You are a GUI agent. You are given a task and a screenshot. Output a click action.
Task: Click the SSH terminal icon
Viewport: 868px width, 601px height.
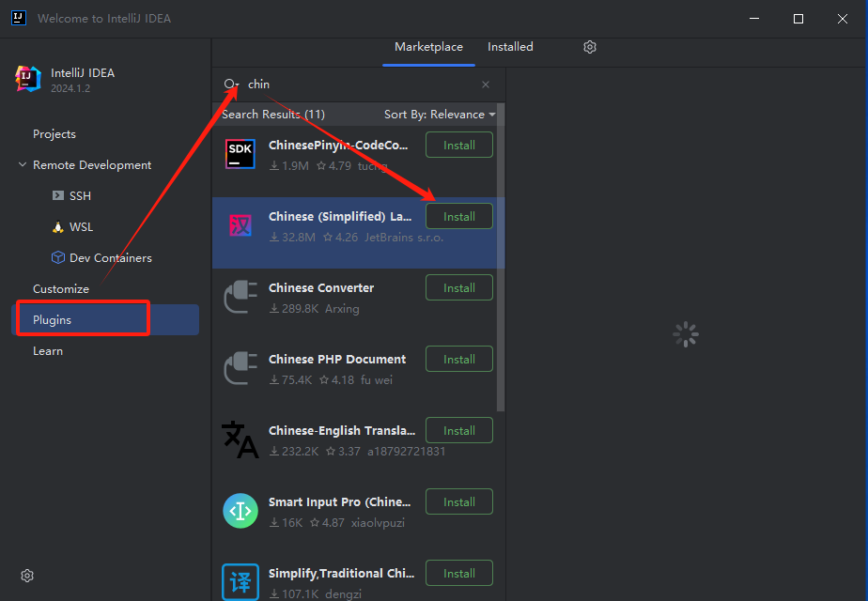[x=57, y=195]
